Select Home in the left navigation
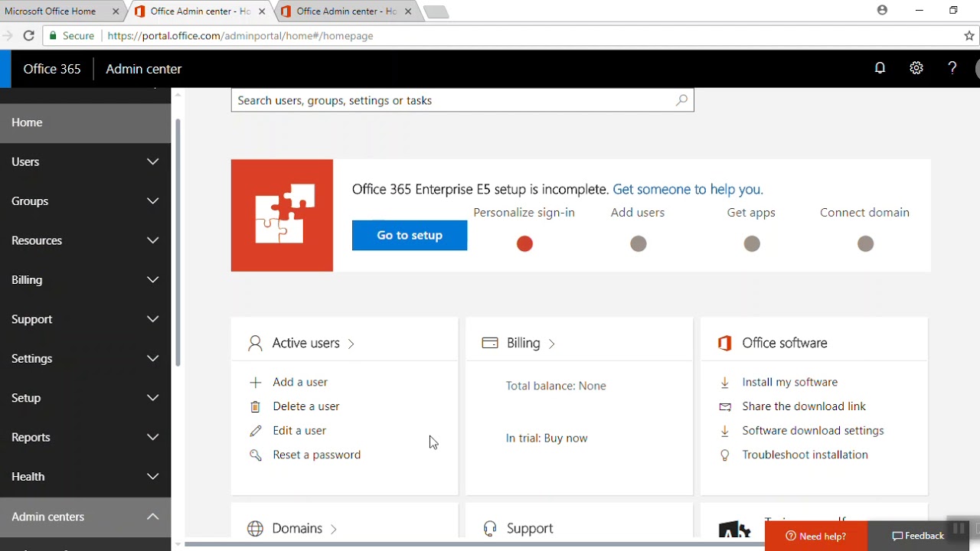The image size is (980, 551). (85, 122)
